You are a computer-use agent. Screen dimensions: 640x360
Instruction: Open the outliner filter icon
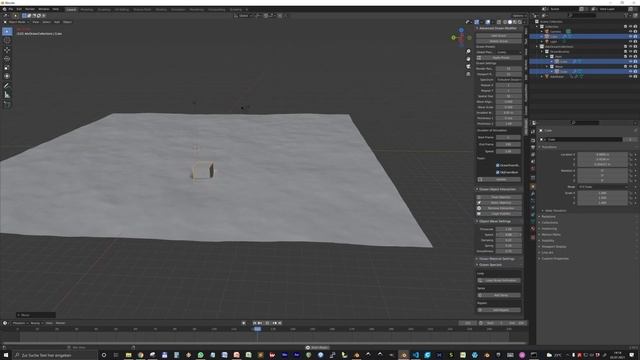(626, 16)
